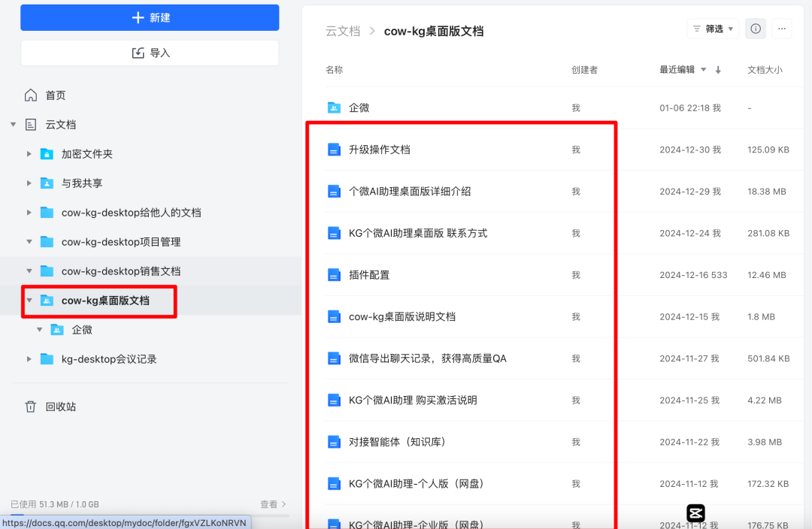Open cow-kg-desktop项目管理 folder

(120, 242)
